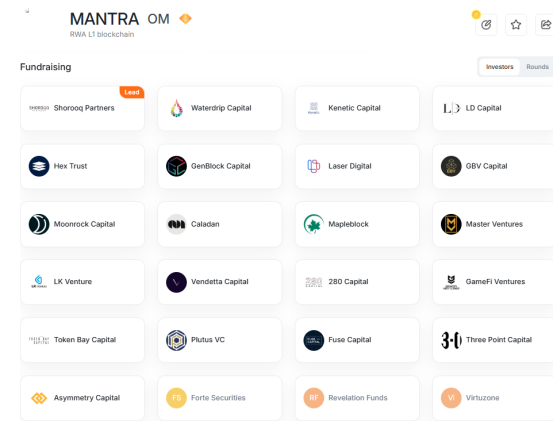Select the GameFi Ventures name text

pyautogui.click(x=495, y=282)
